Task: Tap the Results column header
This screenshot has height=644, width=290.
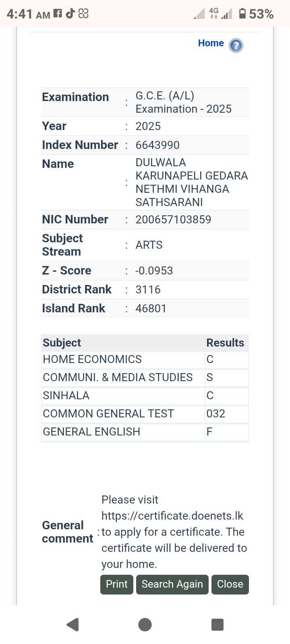Action: [x=225, y=343]
